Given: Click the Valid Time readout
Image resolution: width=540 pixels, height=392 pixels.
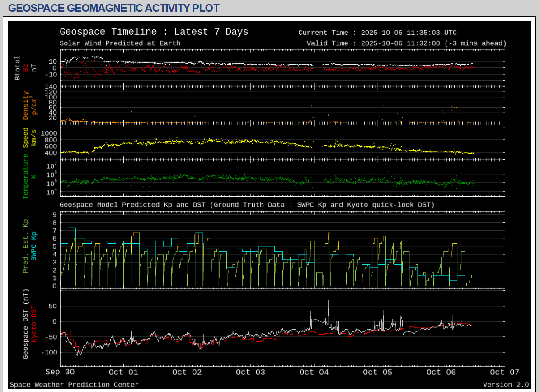Looking at the screenshot, I should 406,43.
